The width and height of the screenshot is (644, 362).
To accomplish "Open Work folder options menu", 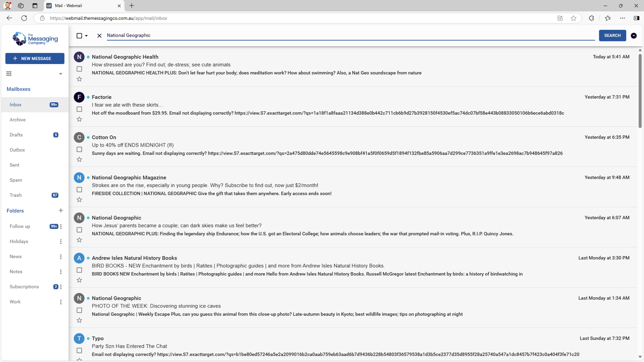I will [61, 302].
